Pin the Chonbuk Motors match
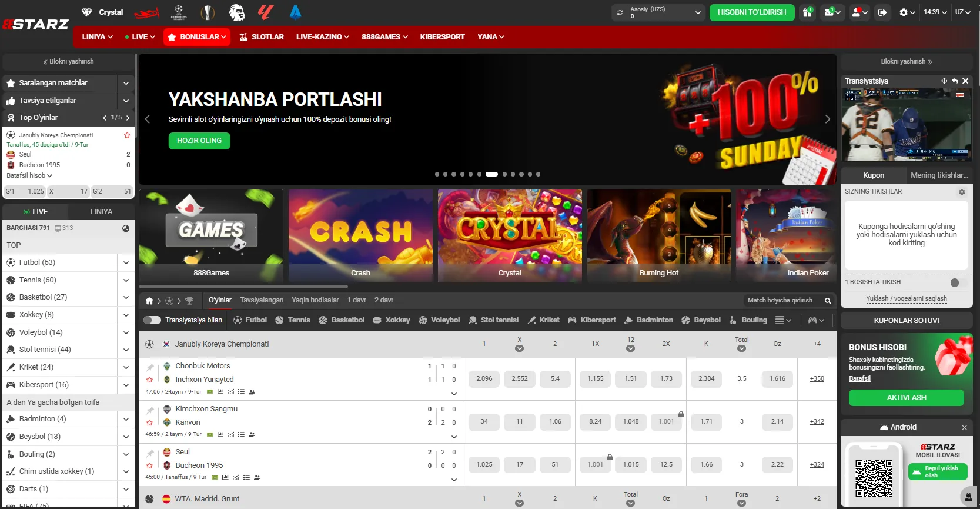Screen dimensions: 980x509 [x=150, y=367]
